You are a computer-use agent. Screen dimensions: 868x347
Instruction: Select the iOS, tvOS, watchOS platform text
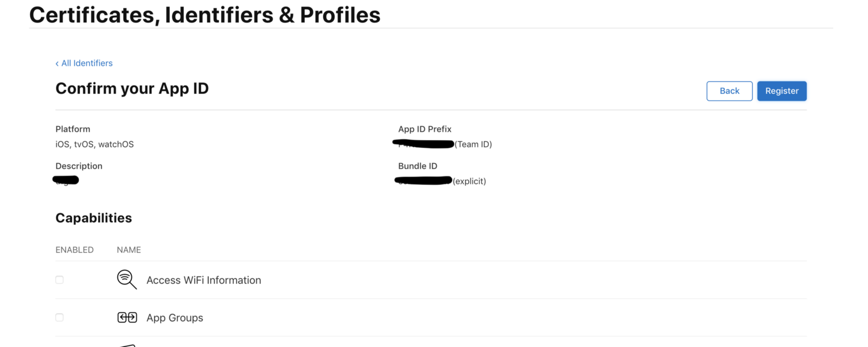click(94, 144)
